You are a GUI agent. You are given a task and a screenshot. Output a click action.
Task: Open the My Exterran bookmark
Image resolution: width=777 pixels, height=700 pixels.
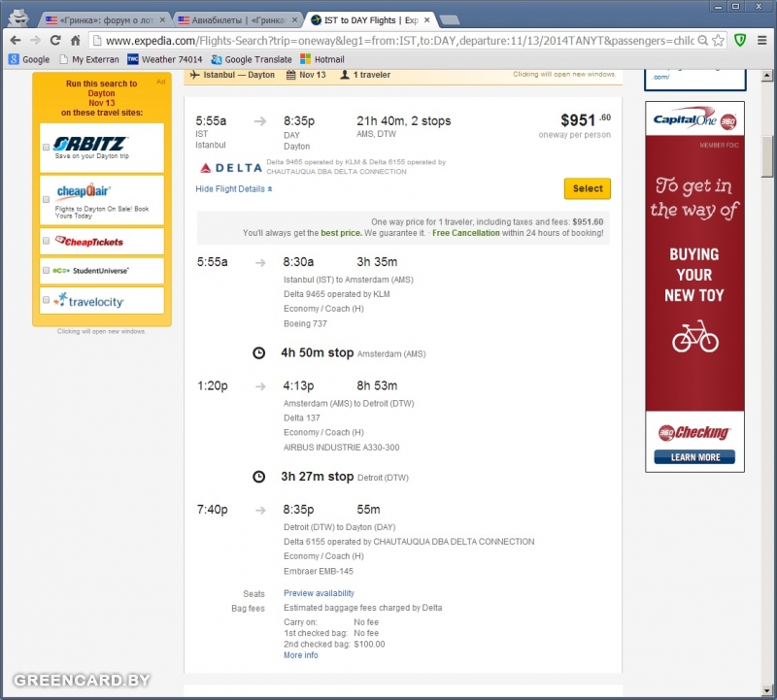[x=89, y=59]
